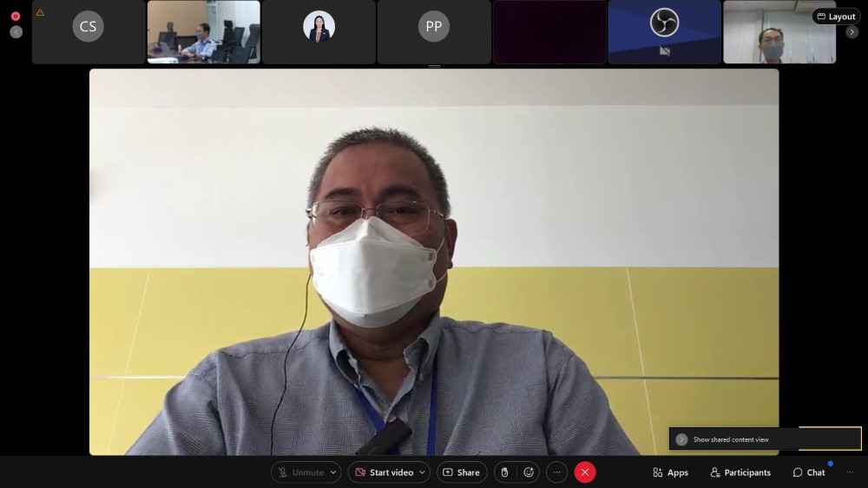
Task: Select the woman's profile photo thumbnail
Action: 319,31
